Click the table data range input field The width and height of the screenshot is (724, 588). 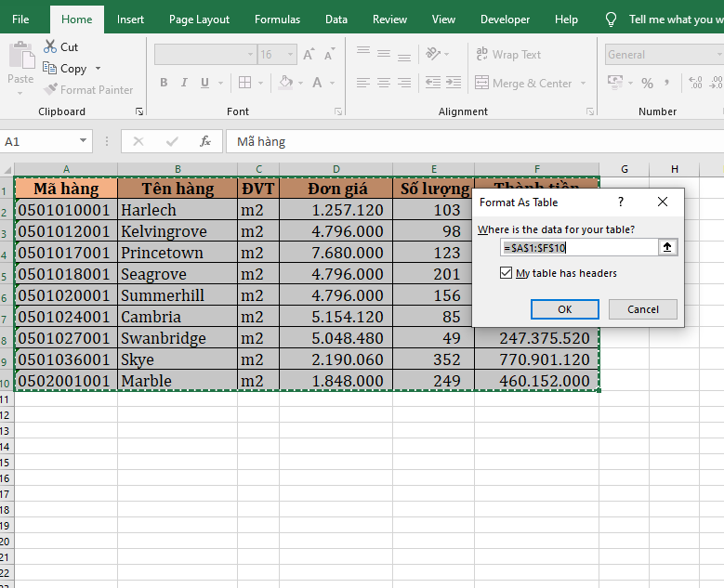coord(577,247)
